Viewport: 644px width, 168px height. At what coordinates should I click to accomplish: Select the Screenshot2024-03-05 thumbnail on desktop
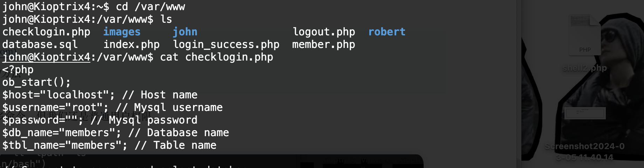point(585,113)
